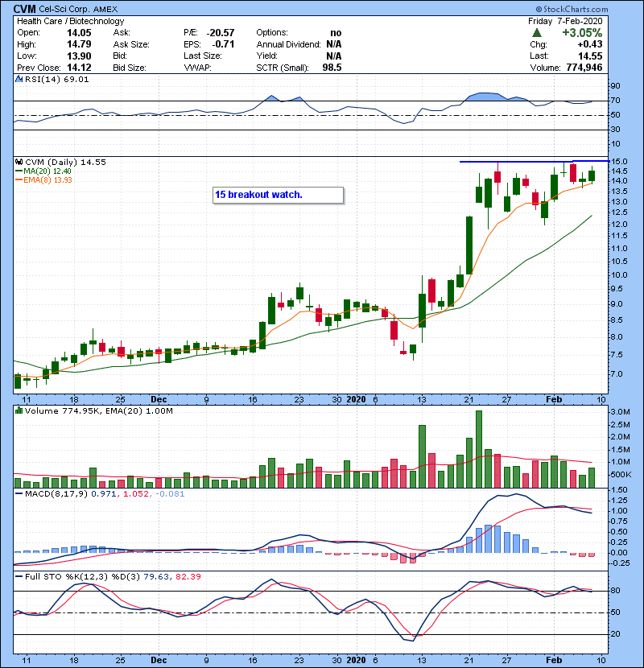Click the Annual Dividend N/A value
This screenshot has height=668, width=644.
334,44
